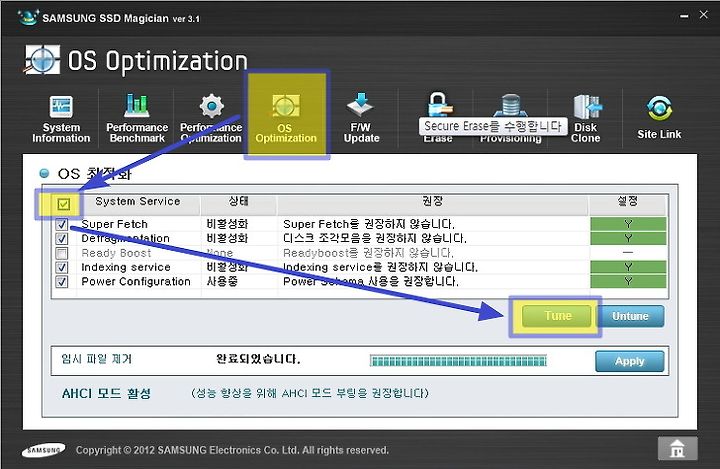
Task: Uncheck the Super Fetch checkbox
Action: tap(62, 225)
